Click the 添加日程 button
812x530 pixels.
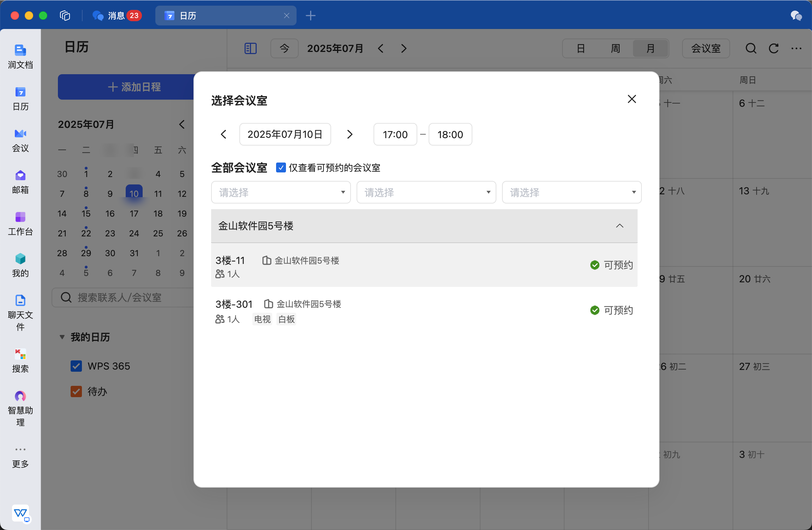(x=134, y=87)
